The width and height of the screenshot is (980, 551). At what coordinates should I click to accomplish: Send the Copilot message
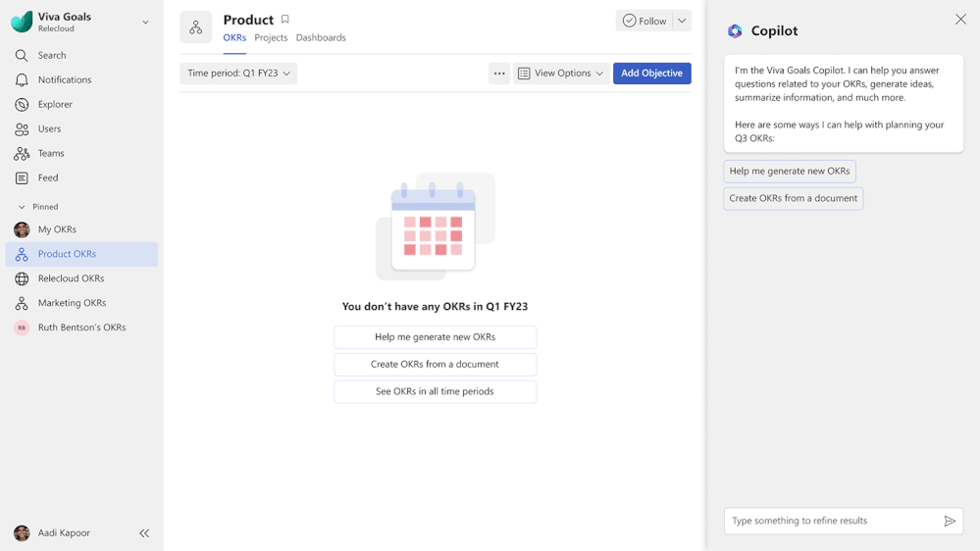click(950, 522)
